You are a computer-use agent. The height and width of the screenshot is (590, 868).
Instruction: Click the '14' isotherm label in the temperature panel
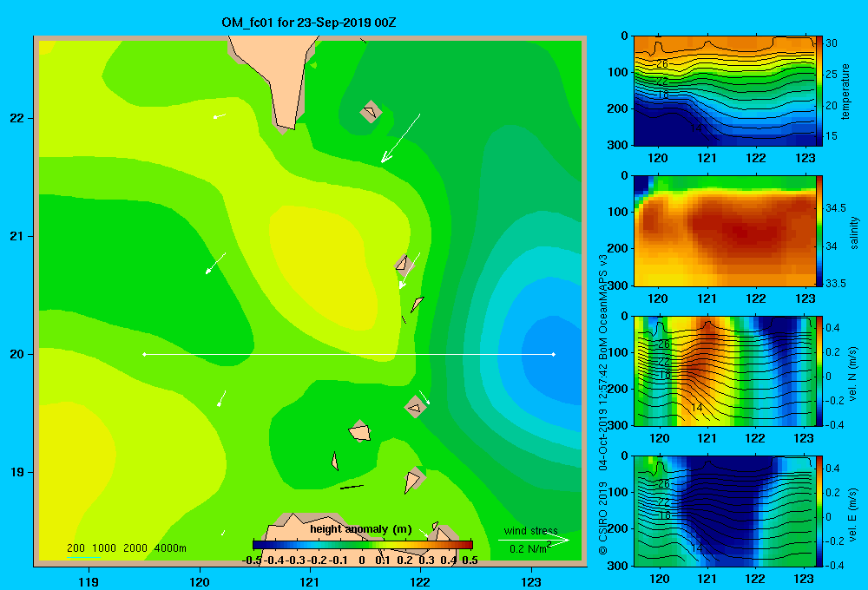(696, 128)
